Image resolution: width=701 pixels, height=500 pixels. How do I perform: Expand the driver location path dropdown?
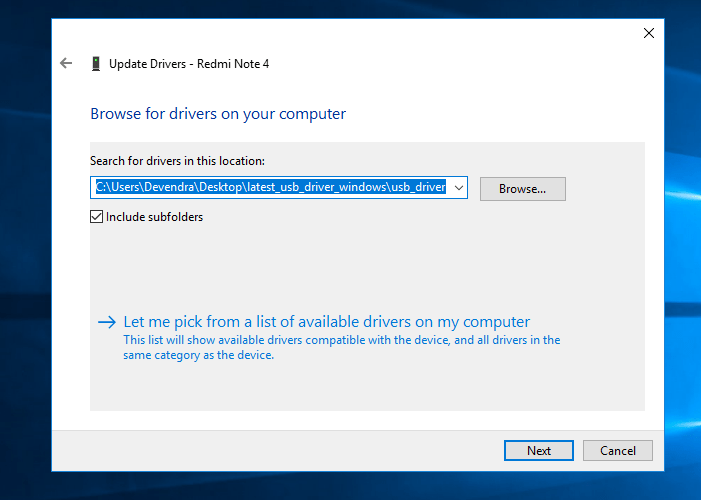pyautogui.click(x=459, y=188)
